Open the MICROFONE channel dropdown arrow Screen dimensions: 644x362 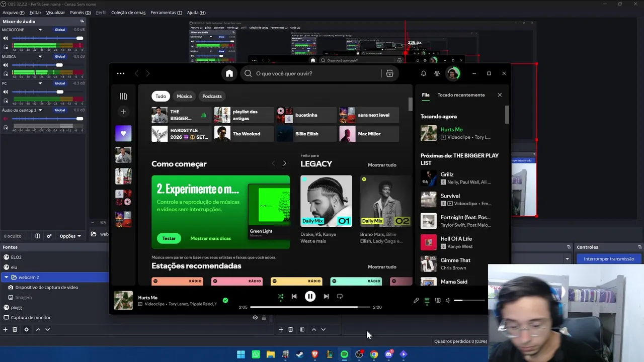click(40, 30)
